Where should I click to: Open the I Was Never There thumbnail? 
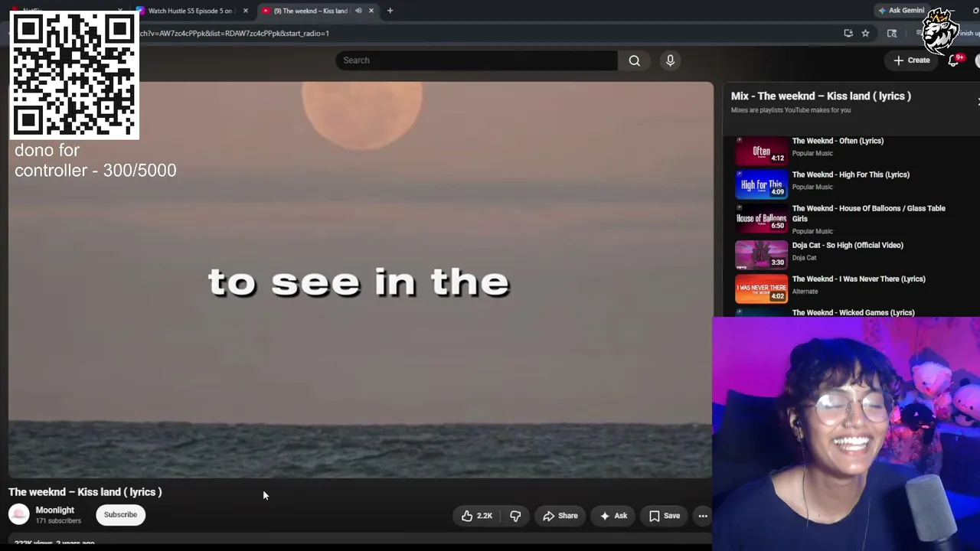click(761, 289)
